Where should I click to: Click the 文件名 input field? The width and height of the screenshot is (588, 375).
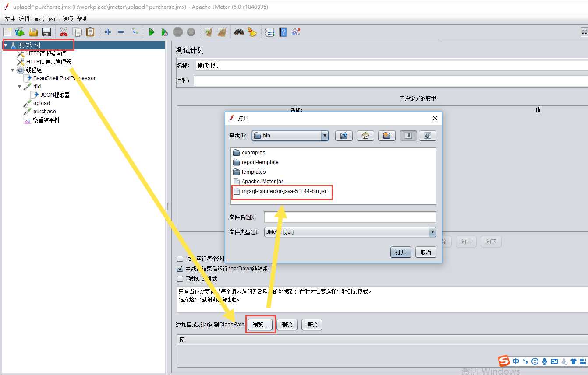(x=350, y=217)
